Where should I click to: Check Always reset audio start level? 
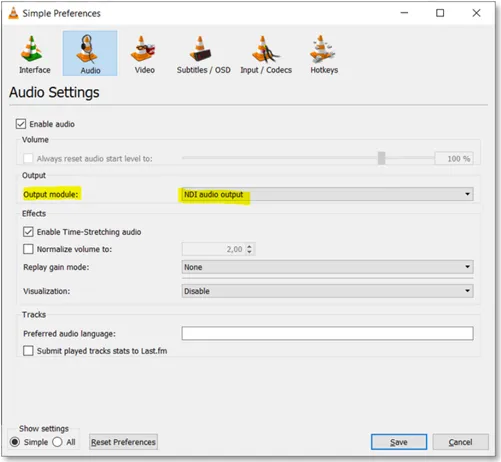[x=28, y=158]
